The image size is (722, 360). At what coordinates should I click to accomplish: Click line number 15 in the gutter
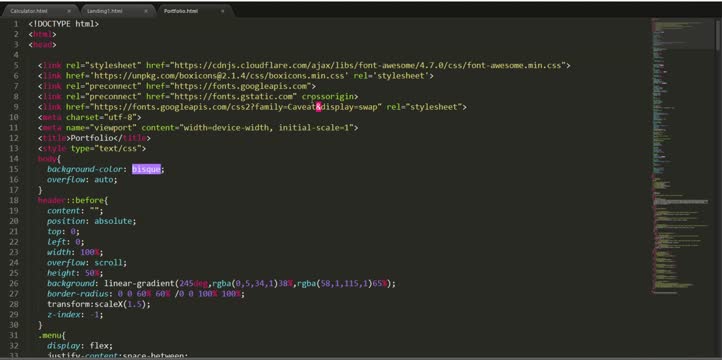click(14, 169)
